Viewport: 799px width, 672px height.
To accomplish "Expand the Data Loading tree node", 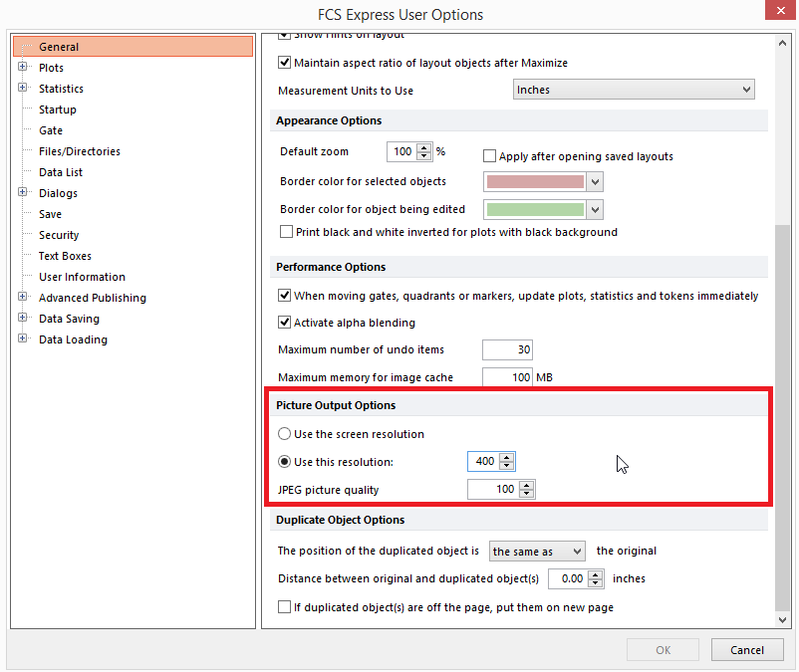I will [x=22, y=339].
